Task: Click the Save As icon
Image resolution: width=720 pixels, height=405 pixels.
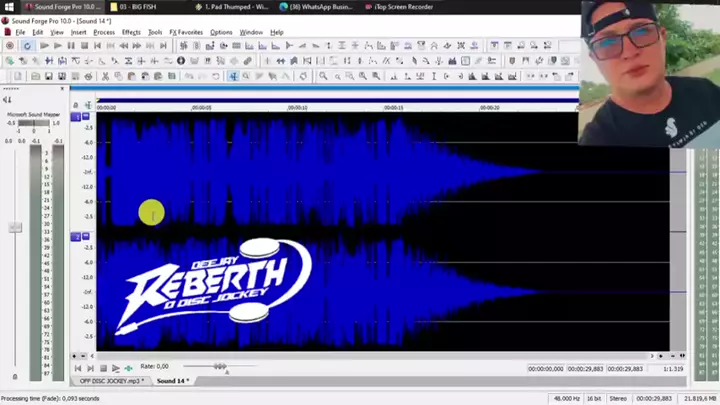Action: click(x=62, y=76)
